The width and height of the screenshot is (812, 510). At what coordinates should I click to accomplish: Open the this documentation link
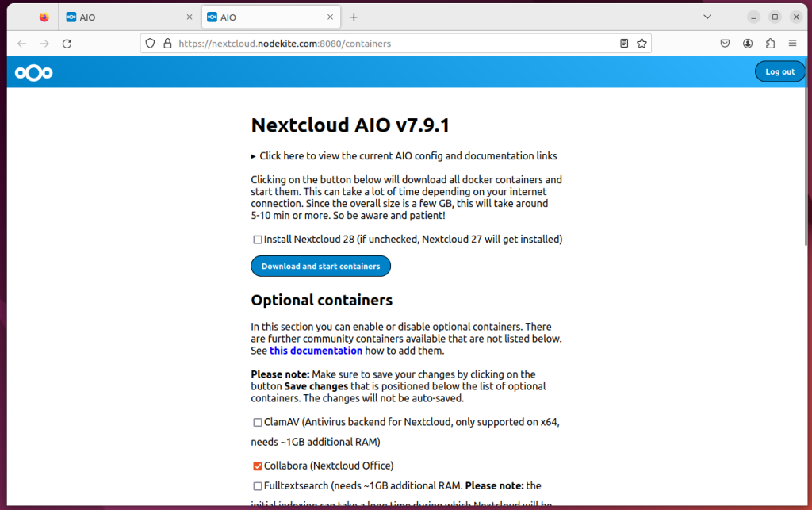[x=316, y=351]
